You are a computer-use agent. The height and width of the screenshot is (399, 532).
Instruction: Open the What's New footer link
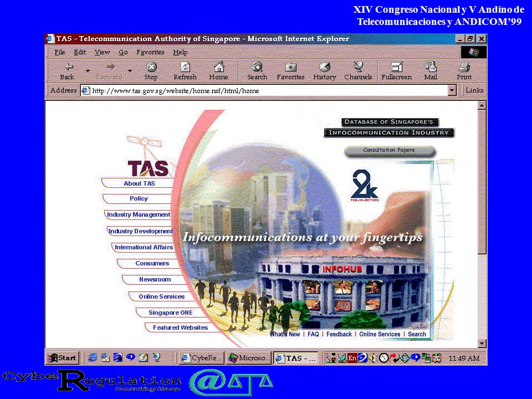point(285,334)
